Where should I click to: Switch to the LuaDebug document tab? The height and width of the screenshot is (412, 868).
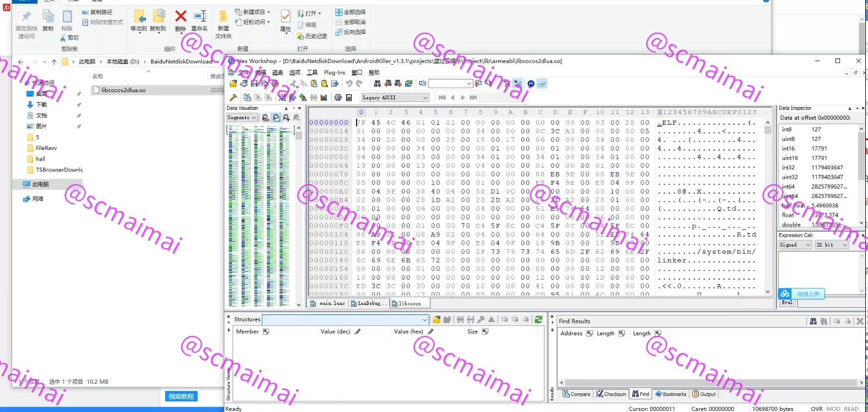tap(369, 303)
